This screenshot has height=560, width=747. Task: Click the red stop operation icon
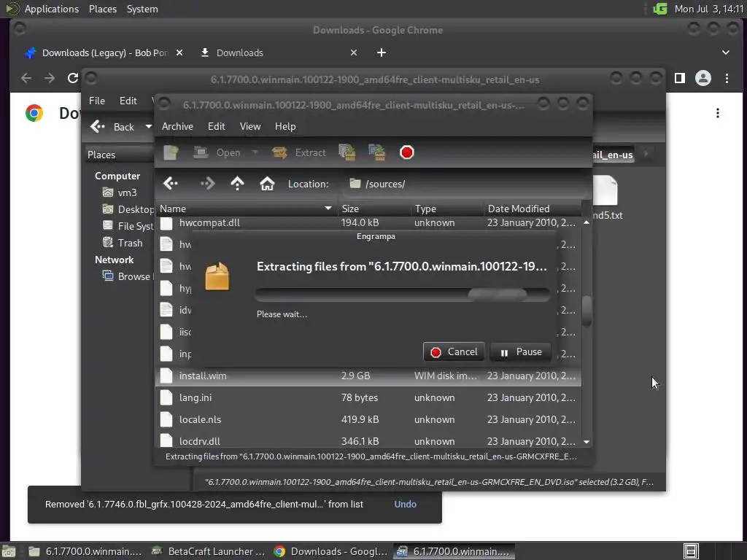(x=406, y=152)
